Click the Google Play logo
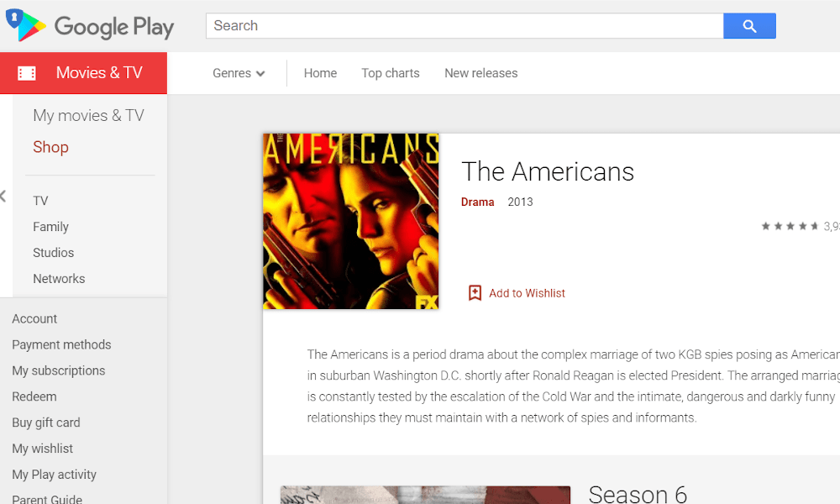Viewport: 840px width, 504px height. click(x=90, y=26)
